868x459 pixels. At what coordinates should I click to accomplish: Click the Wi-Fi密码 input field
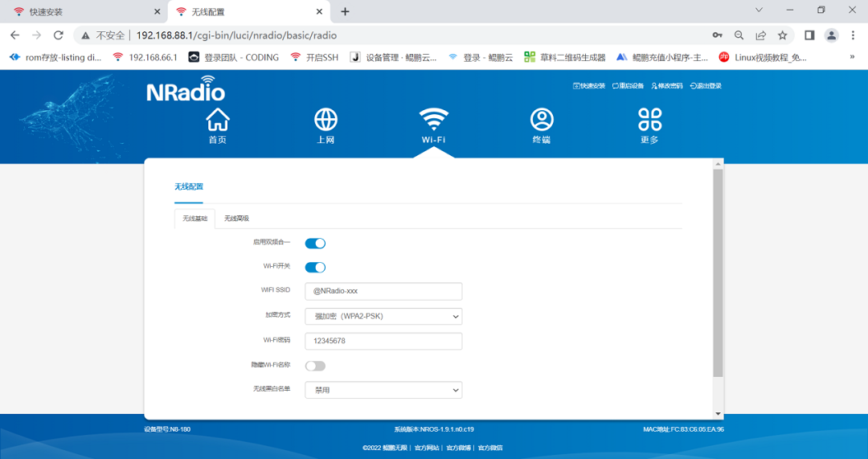tap(383, 341)
